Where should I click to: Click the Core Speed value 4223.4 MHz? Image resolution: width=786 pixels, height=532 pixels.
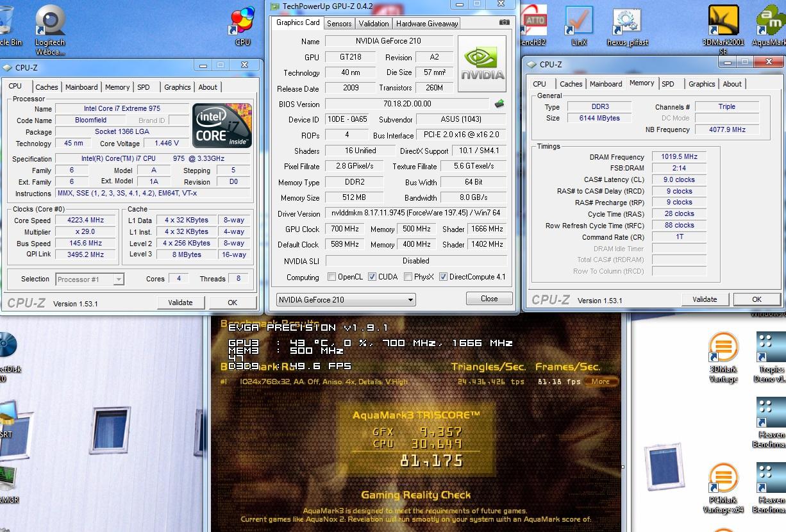pyautogui.click(x=87, y=220)
